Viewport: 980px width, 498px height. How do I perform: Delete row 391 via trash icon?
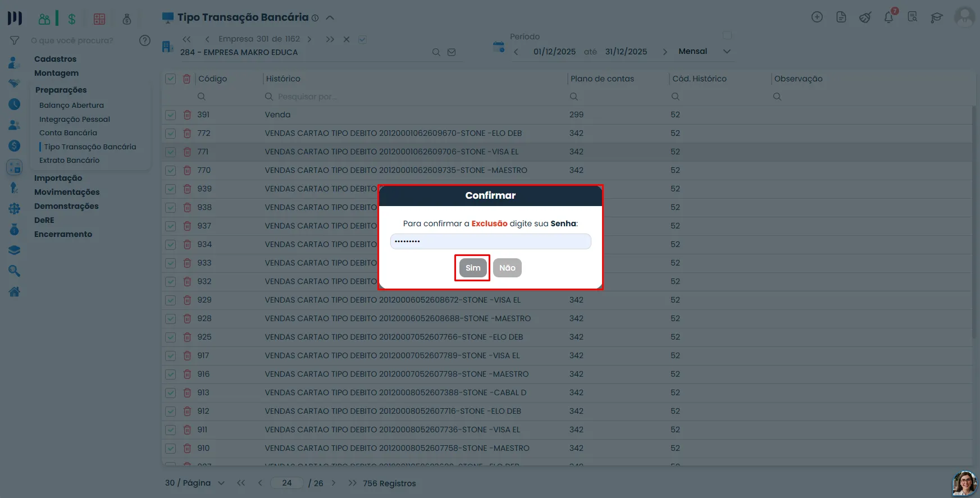click(187, 115)
